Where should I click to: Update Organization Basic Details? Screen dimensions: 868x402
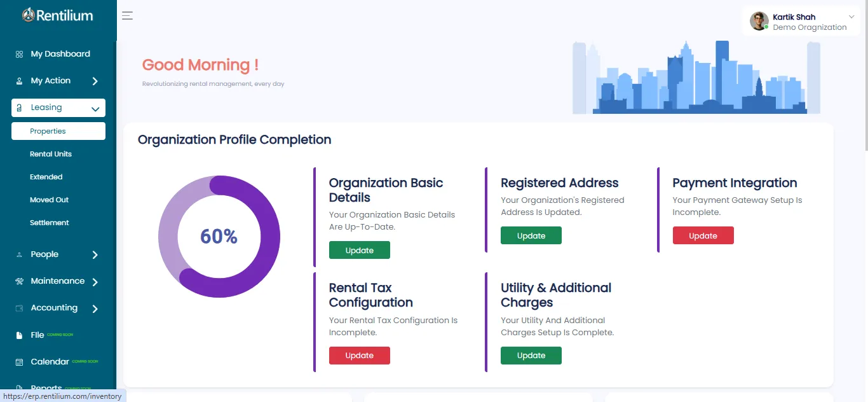click(360, 250)
